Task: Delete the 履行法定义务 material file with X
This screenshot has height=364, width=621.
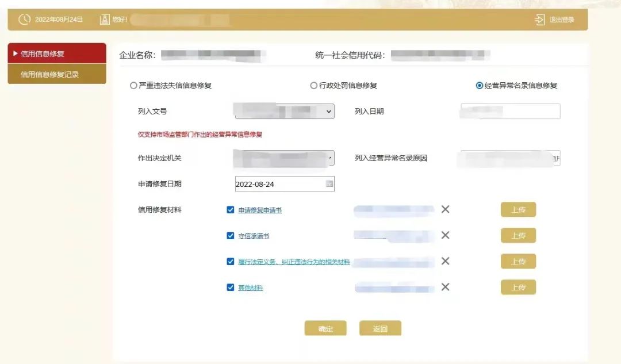Action: pos(445,261)
